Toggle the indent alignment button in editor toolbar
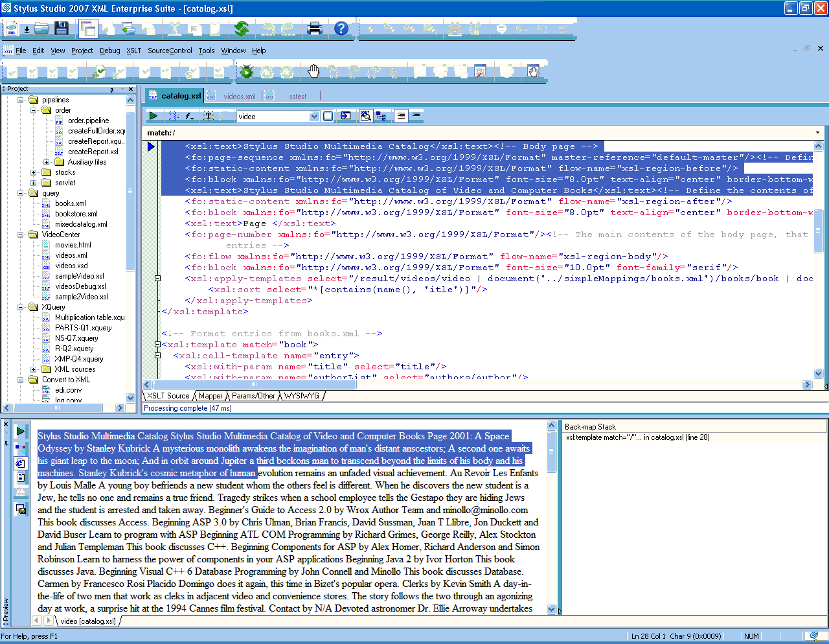The image size is (829, 644). click(401, 116)
